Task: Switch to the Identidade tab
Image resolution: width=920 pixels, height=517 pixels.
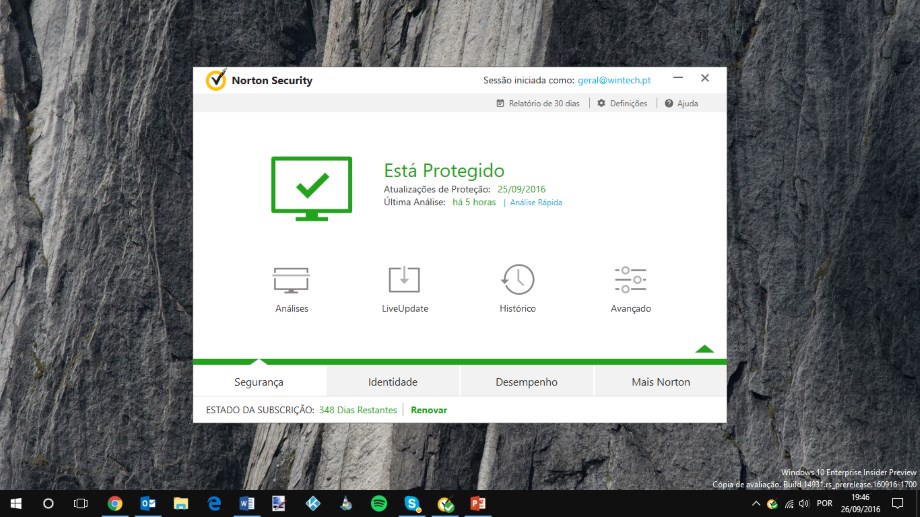Action: pos(393,382)
